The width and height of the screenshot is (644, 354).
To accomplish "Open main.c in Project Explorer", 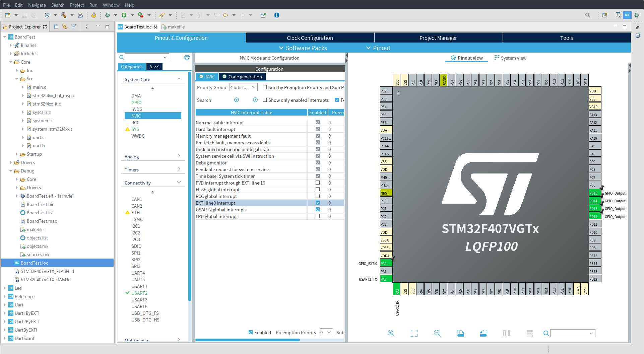I will (x=40, y=87).
